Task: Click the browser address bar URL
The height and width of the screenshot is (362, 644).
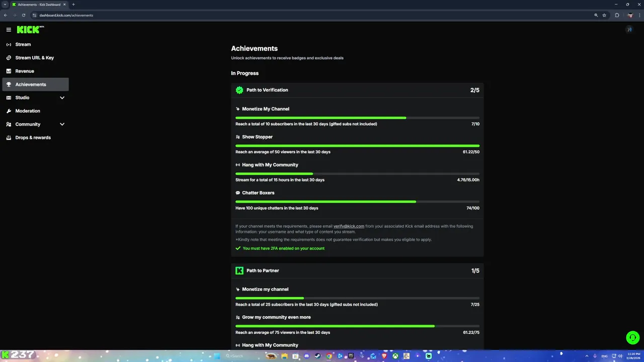Action: click(x=66, y=15)
